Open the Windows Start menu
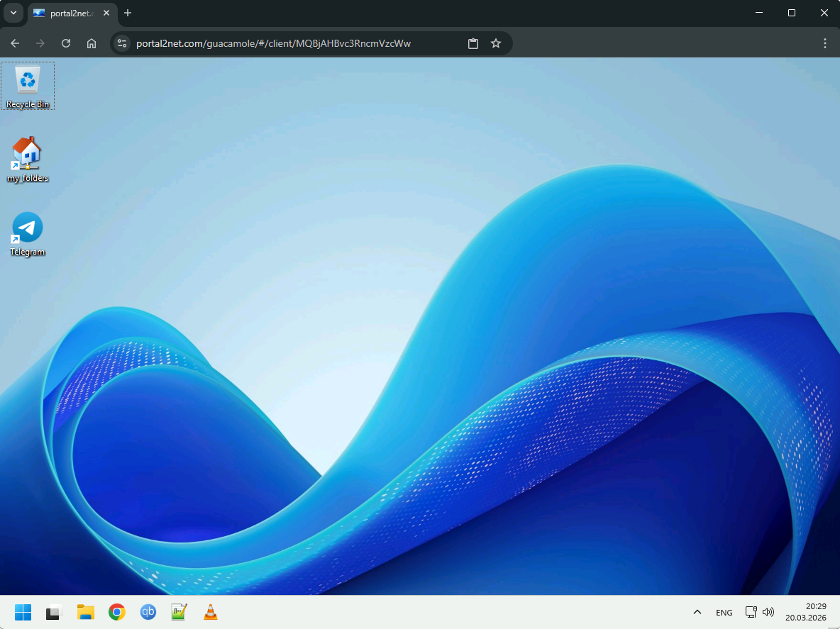840x629 pixels. (x=23, y=612)
